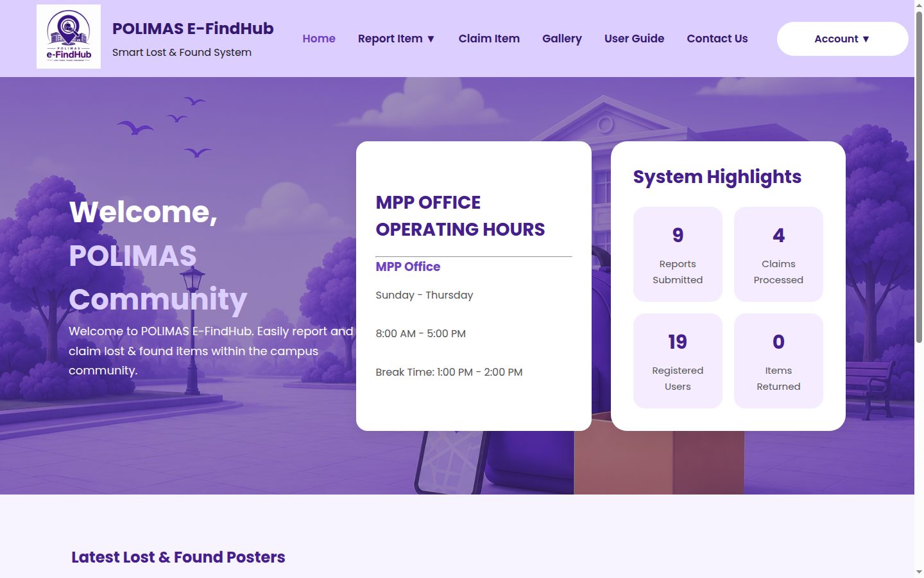This screenshot has width=924, height=578.
Task: Click the MPP Office Operating Hours card title
Action: click(x=460, y=216)
